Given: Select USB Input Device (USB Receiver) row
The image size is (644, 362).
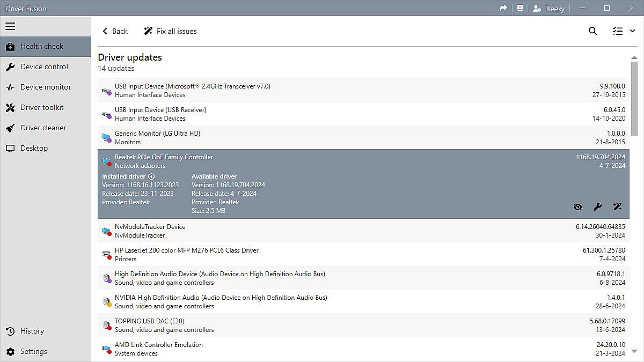Looking at the screenshot, I should [363, 114].
